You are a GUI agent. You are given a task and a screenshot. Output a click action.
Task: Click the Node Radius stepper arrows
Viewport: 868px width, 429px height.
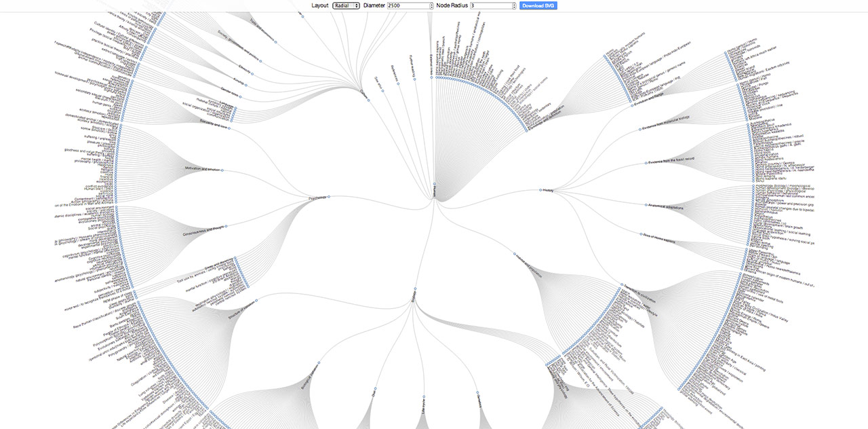[514, 5]
